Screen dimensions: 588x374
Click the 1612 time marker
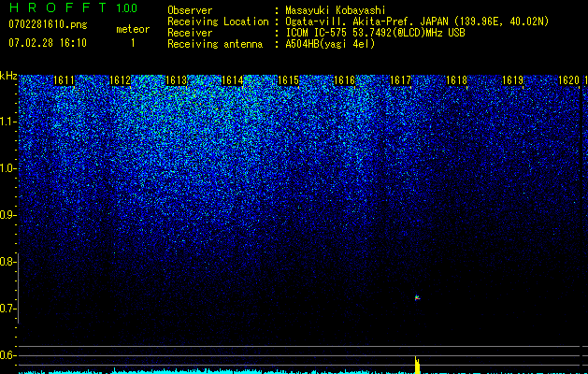coord(120,80)
